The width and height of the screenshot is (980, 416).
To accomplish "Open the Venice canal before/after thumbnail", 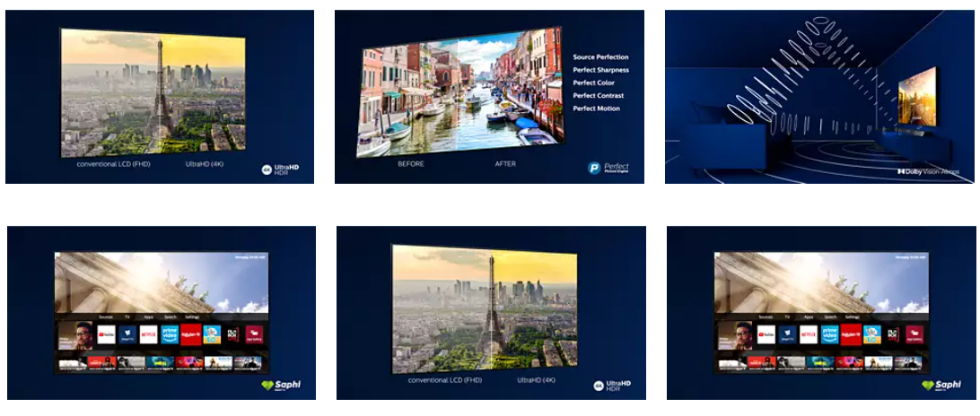I will point(458,94).
